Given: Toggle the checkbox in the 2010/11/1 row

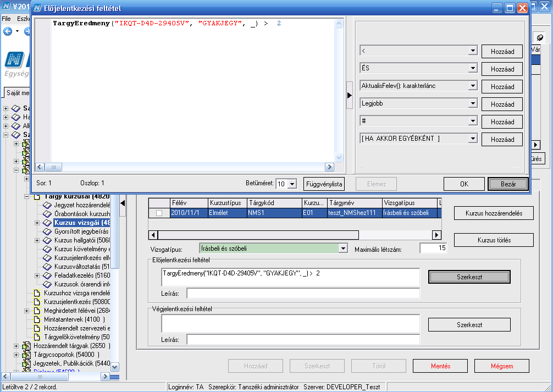Looking at the screenshot, I should 159,213.
